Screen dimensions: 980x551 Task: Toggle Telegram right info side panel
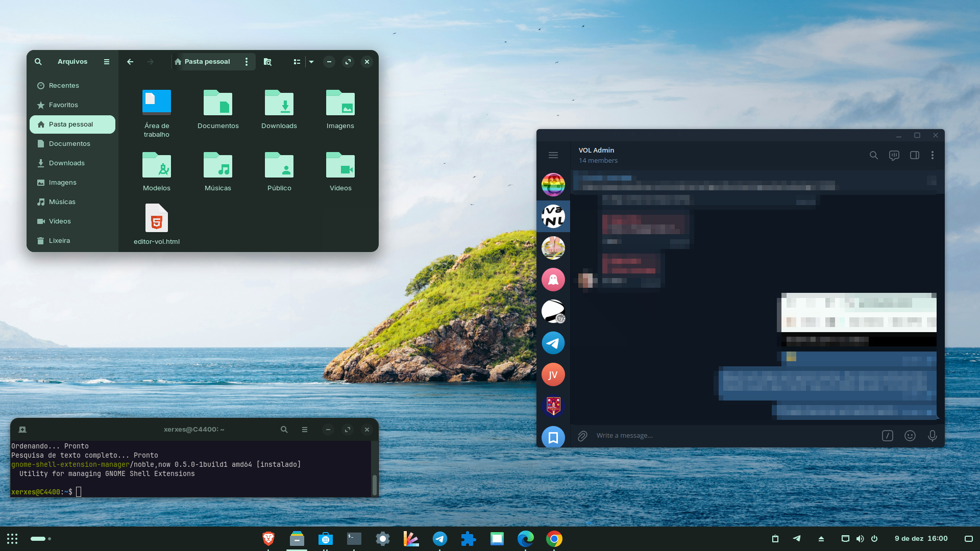coord(914,155)
